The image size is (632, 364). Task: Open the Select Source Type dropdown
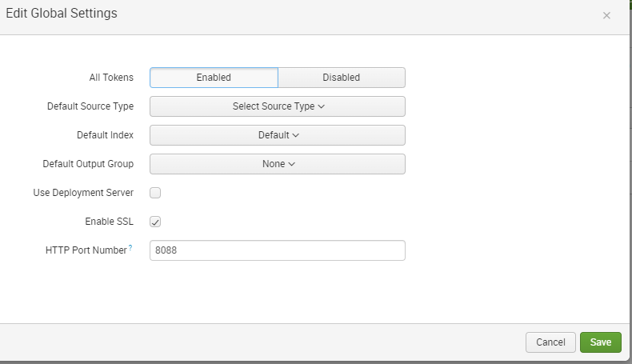pos(278,106)
